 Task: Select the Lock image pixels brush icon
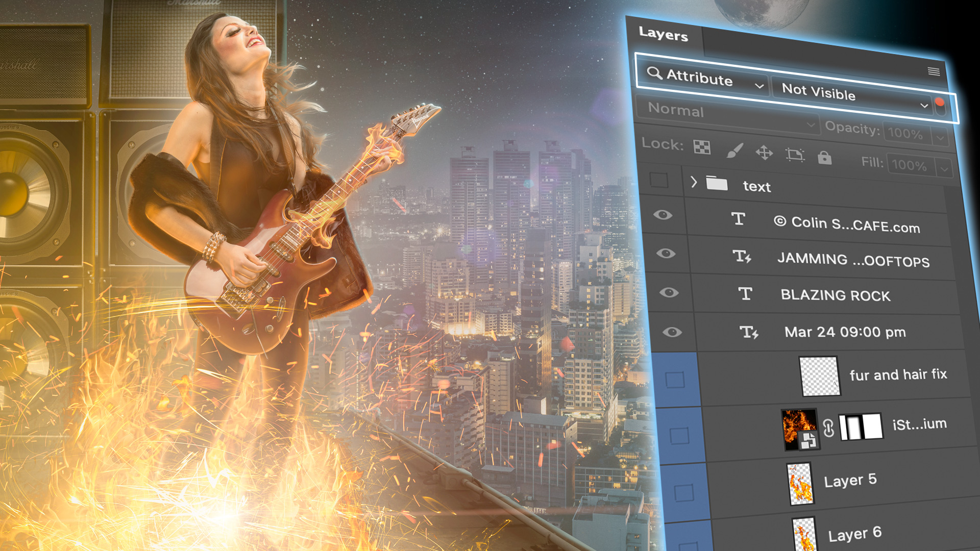click(x=735, y=152)
